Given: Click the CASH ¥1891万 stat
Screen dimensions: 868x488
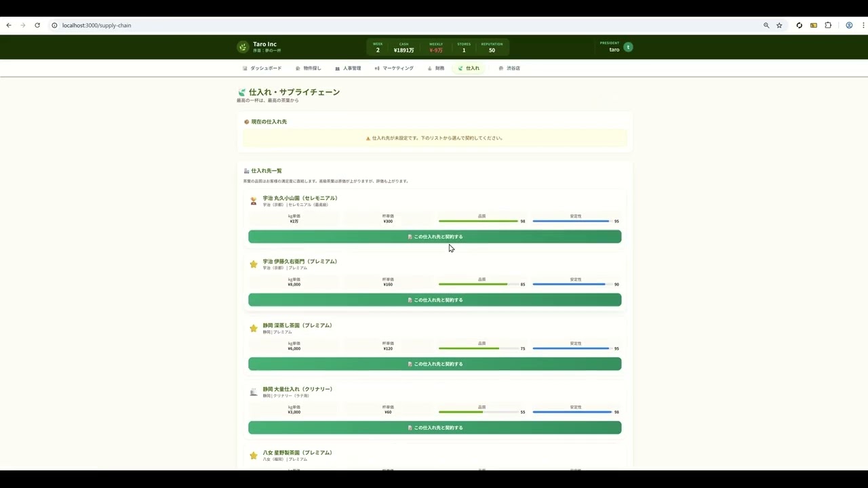Looking at the screenshot, I should (403, 47).
